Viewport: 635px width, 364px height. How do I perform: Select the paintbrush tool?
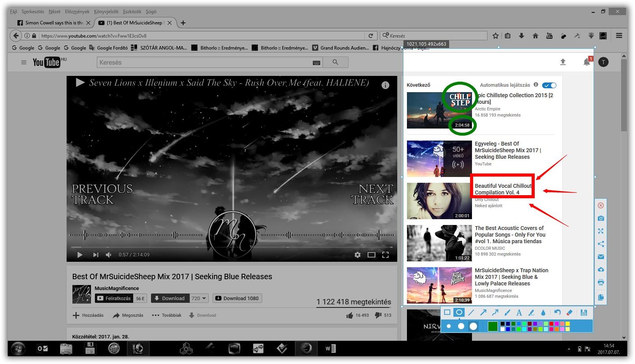pos(507,312)
